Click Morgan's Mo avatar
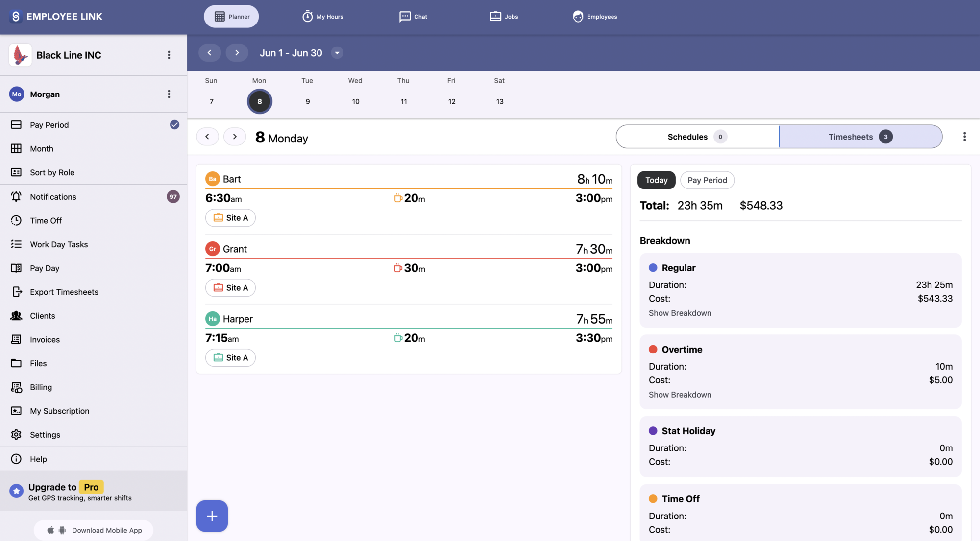Viewport: 980px width, 541px height. (17, 94)
